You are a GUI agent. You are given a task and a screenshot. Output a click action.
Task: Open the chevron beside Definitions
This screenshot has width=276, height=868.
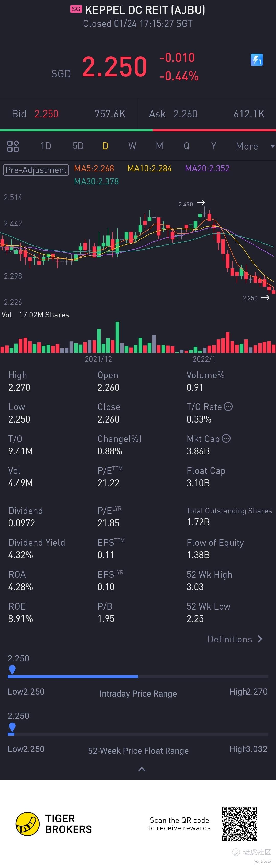pyautogui.click(x=260, y=639)
